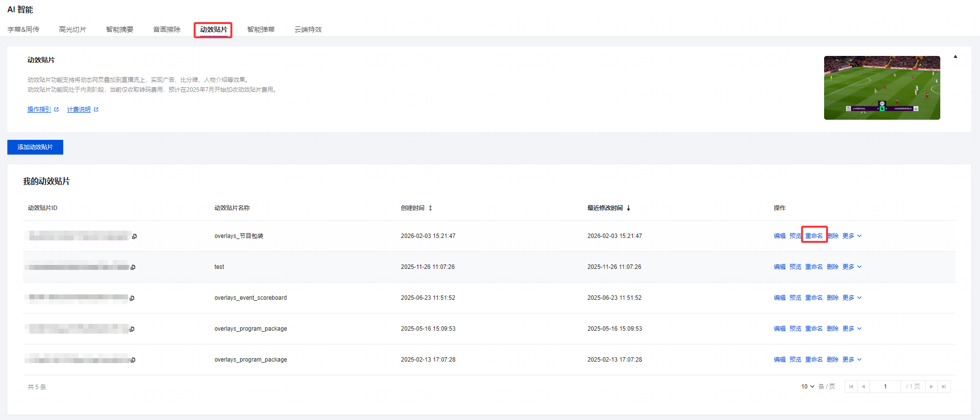Viewport: 980px width, 420px height.
Task: Click 删除 for overlays_event_scoreboard row
Action: coord(832,298)
